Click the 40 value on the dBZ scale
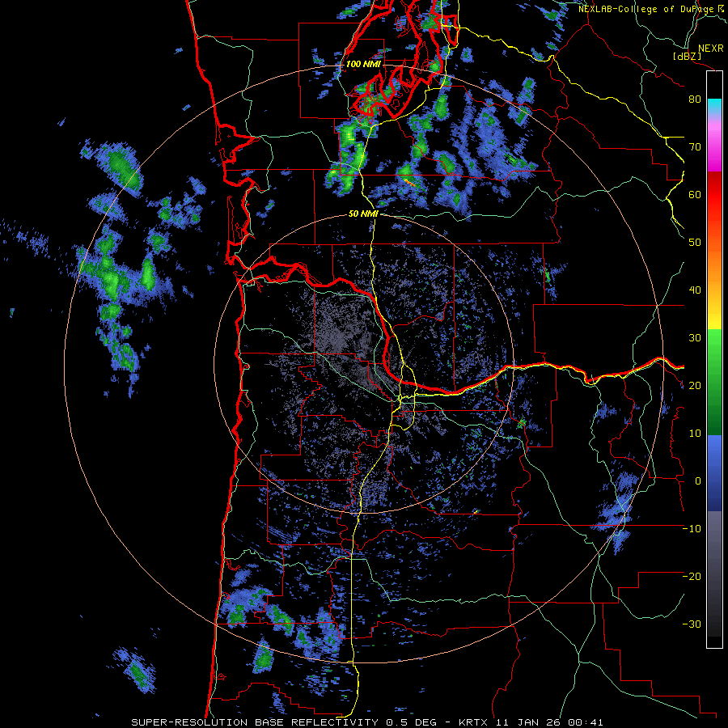 (695, 290)
